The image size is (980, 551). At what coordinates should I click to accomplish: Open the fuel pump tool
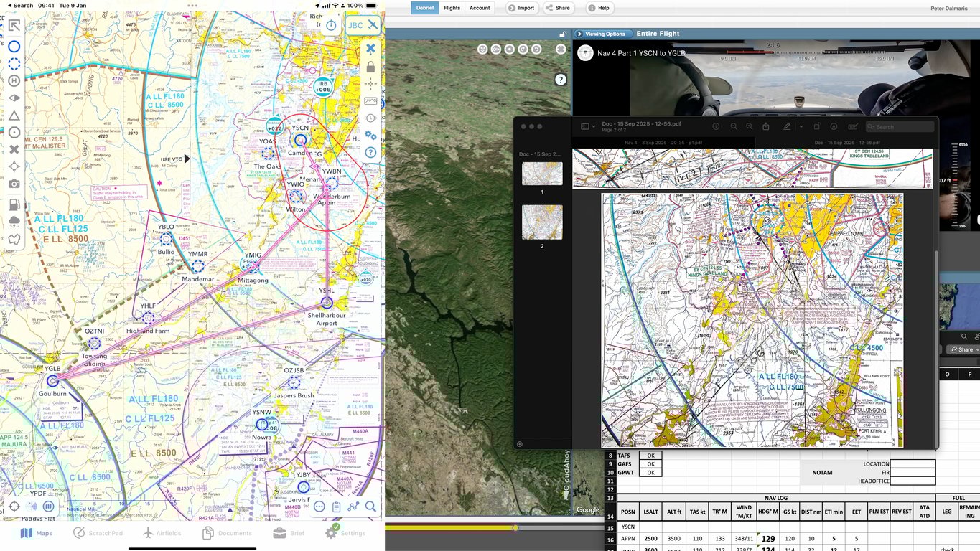[14, 204]
